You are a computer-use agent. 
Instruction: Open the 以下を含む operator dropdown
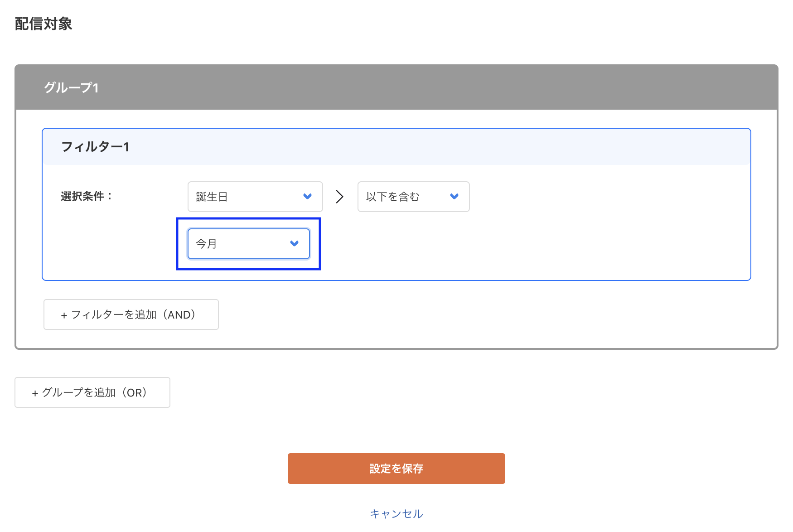click(x=413, y=197)
